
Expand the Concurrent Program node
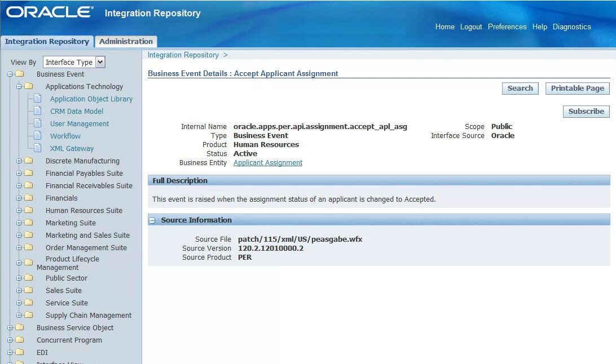[10, 340]
